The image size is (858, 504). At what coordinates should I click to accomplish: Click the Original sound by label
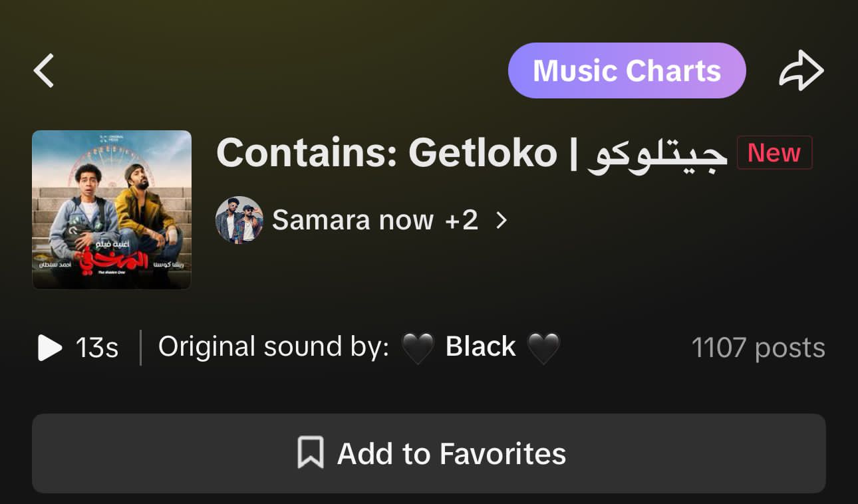coord(273,347)
